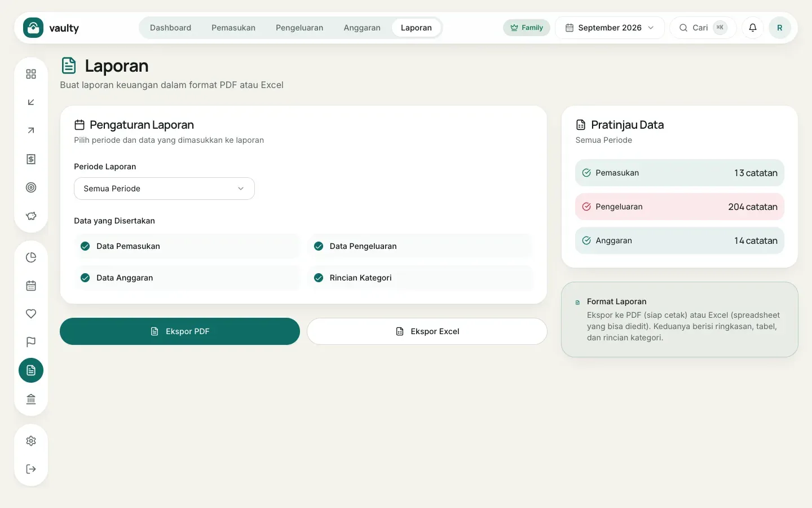The height and width of the screenshot is (508, 812).
Task: Open the heart wishlist sidebar icon
Action: [x=31, y=314]
